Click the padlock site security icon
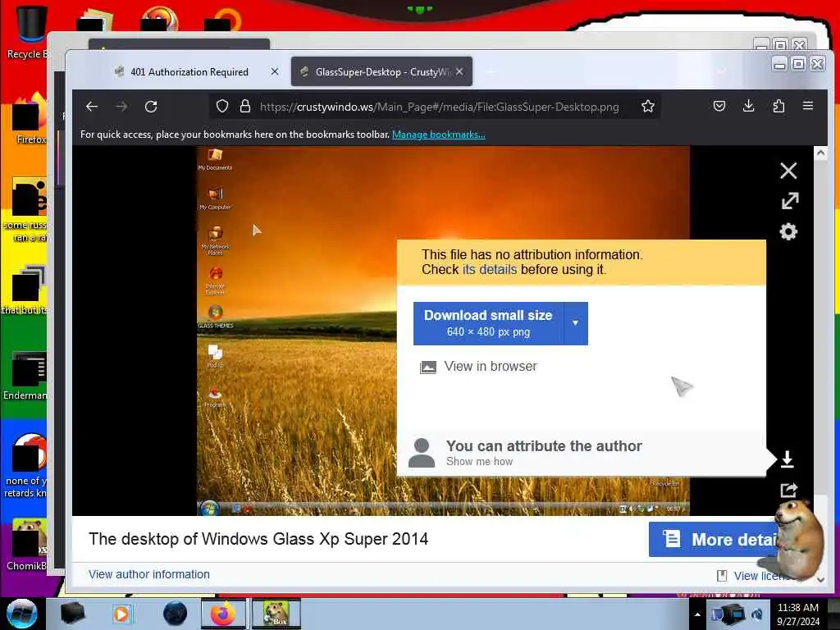The width and height of the screenshot is (840, 630). [x=244, y=106]
